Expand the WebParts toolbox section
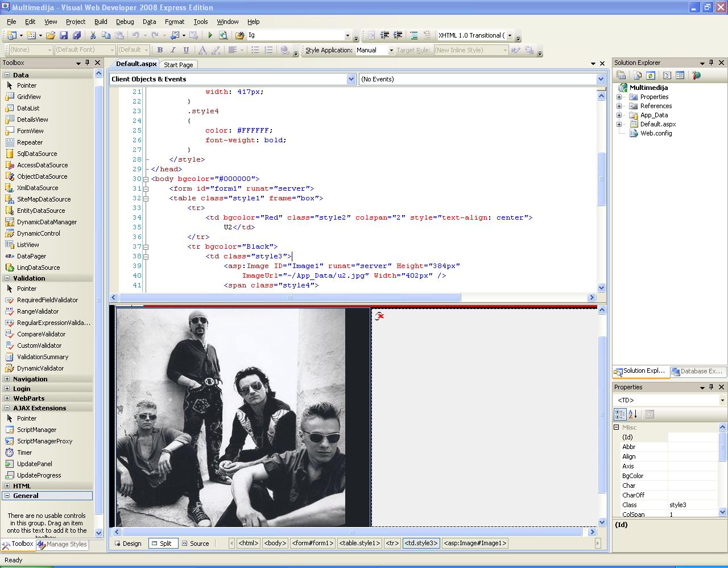Image resolution: width=728 pixels, height=568 pixels. [x=7, y=398]
